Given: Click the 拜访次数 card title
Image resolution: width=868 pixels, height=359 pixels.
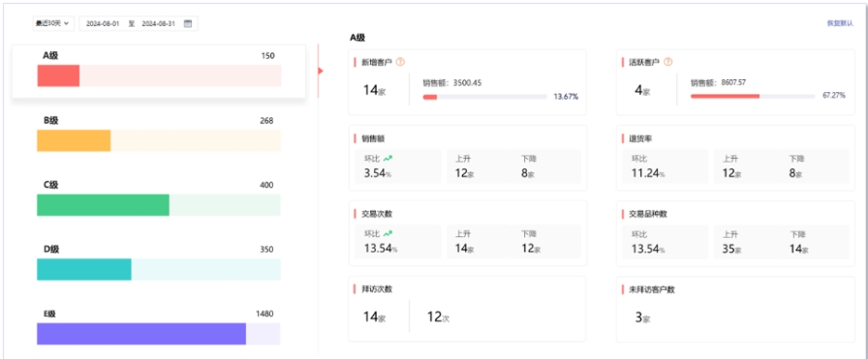Looking at the screenshot, I should (377, 289).
